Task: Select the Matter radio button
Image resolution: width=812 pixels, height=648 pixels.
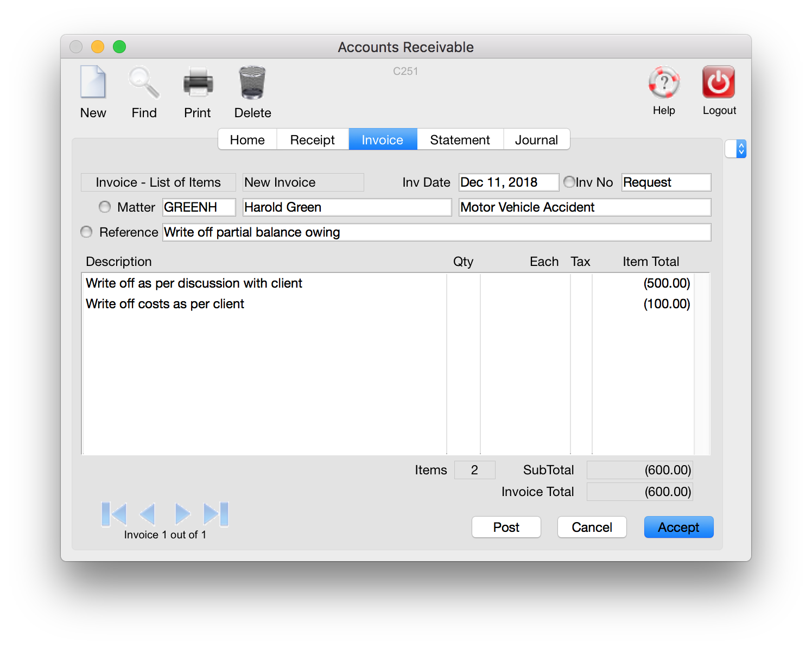Action: pyautogui.click(x=105, y=207)
